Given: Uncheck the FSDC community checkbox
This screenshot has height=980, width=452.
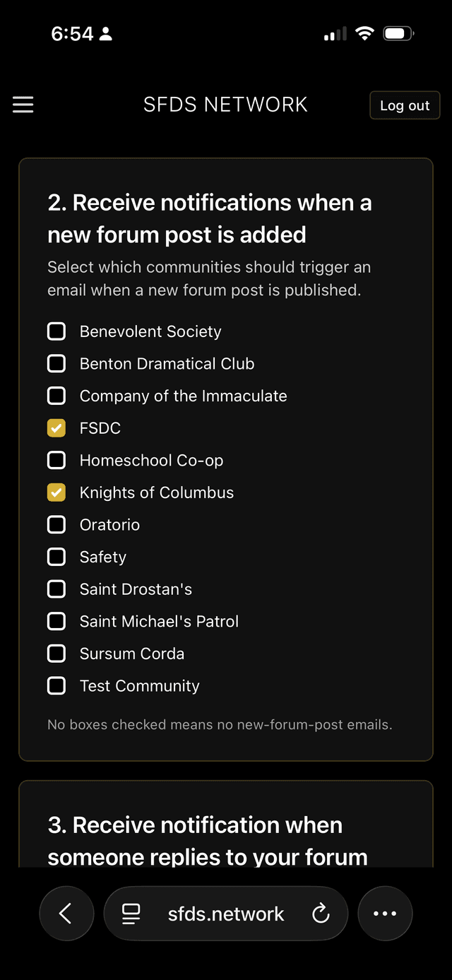Looking at the screenshot, I should (56, 427).
